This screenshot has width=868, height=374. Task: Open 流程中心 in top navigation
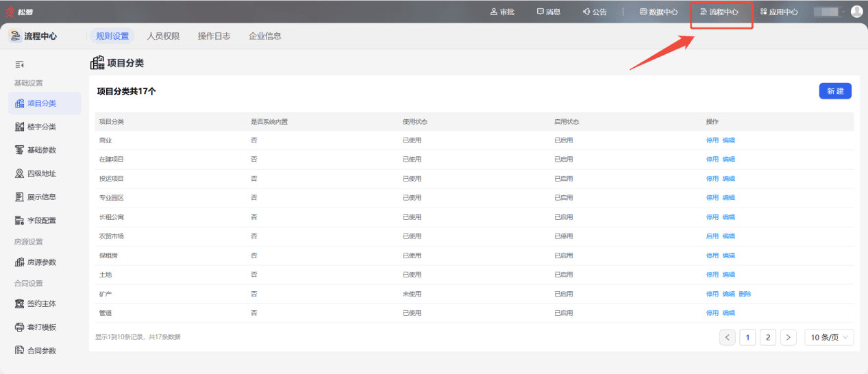pyautogui.click(x=719, y=12)
